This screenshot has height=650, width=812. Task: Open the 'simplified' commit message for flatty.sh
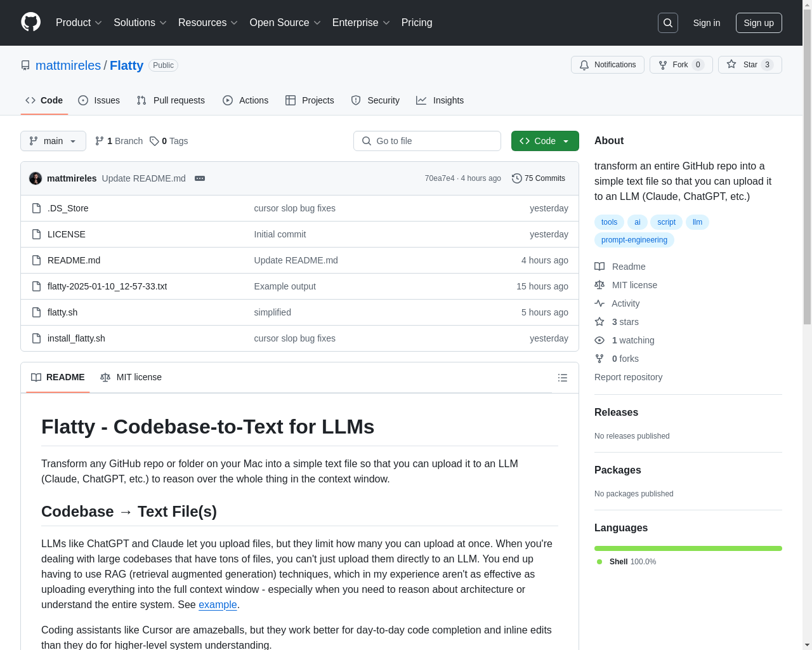(x=273, y=312)
